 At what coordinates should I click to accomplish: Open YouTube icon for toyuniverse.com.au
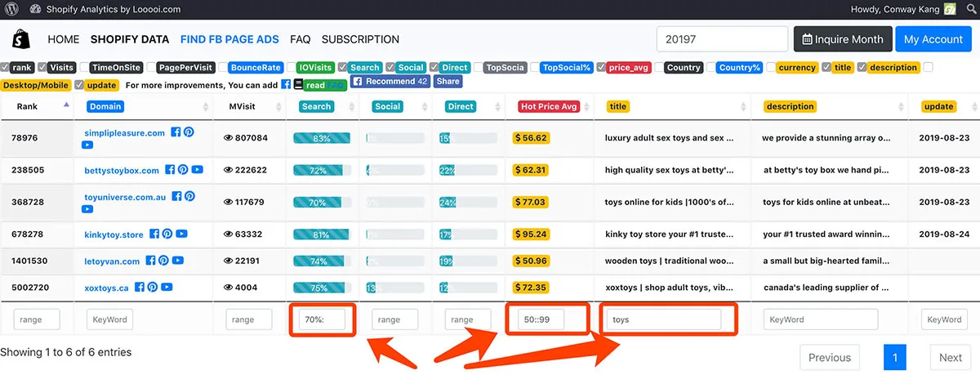pyautogui.click(x=87, y=210)
